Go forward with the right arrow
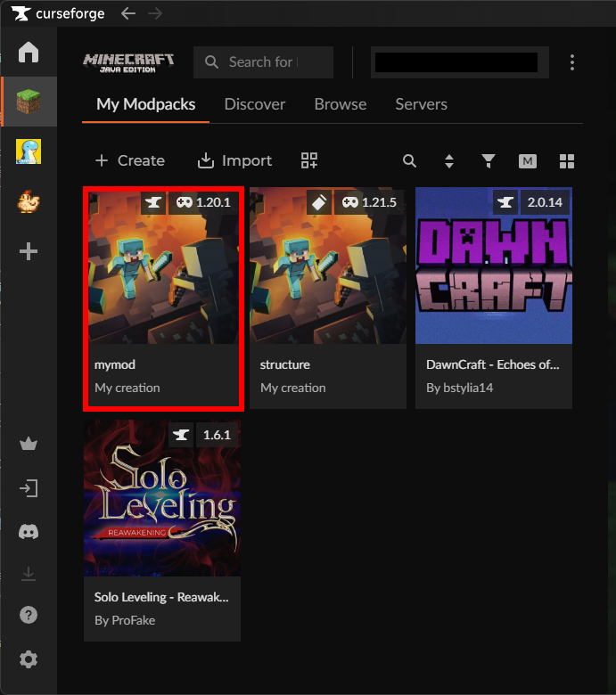The image size is (616, 695). click(155, 13)
